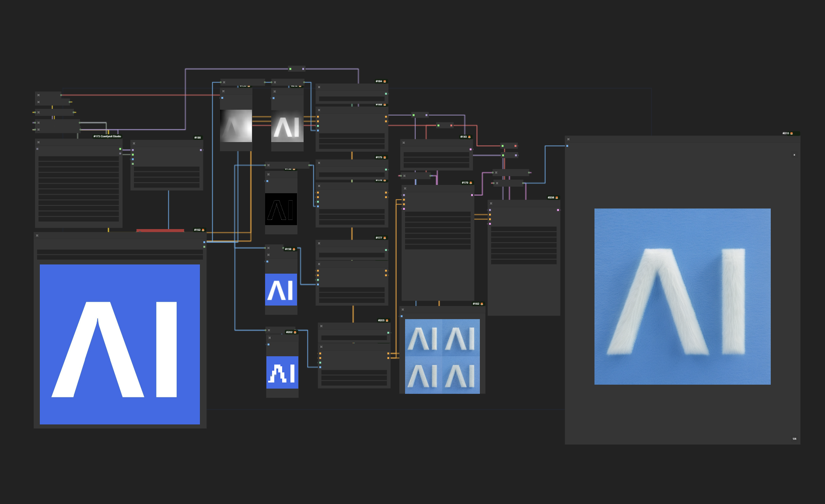Image resolution: width=825 pixels, height=504 pixels.
Task: Click the '#173 Comfyroll Studio' node badge
Action: [107, 136]
